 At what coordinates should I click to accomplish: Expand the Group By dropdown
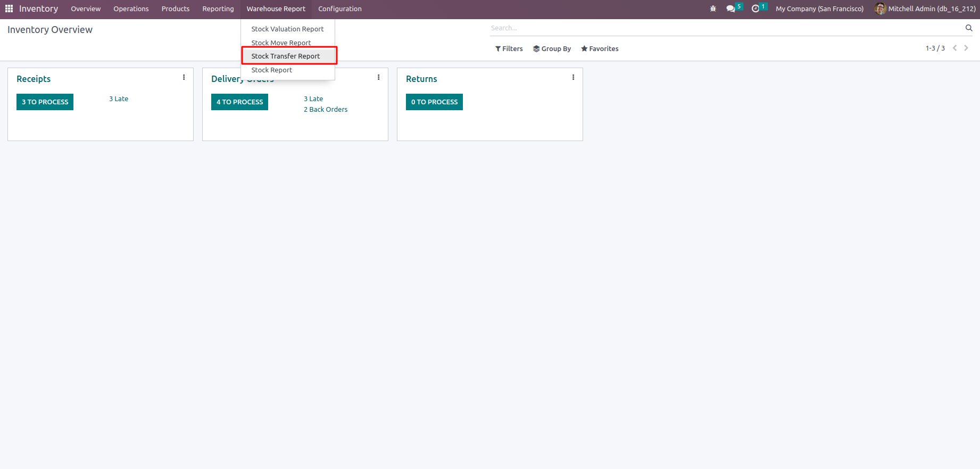pyautogui.click(x=552, y=48)
